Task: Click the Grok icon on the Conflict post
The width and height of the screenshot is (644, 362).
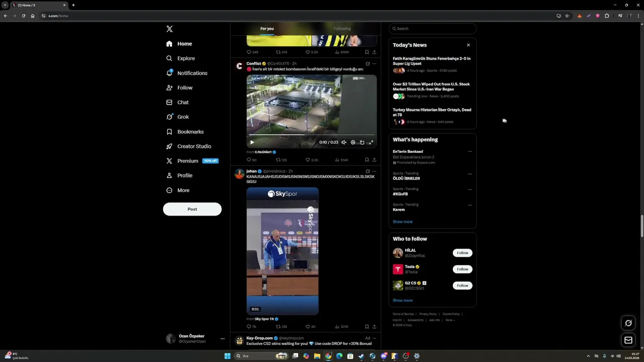Action: (x=368, y=64)
